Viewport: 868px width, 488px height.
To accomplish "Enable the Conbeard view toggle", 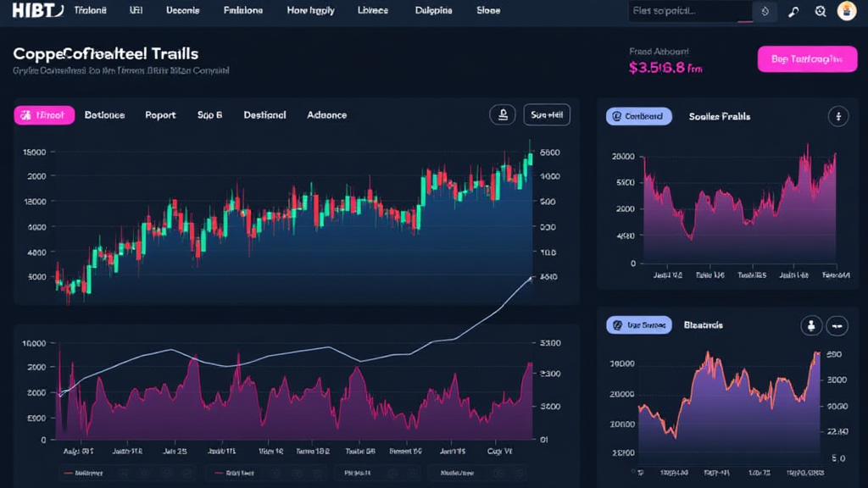I will tap(637, 116).
